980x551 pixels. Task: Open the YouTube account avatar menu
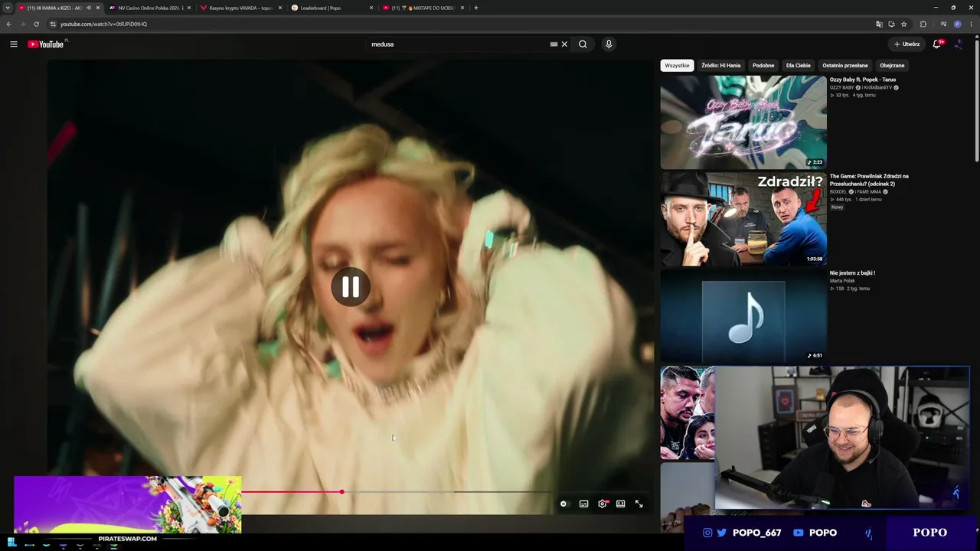958,44
